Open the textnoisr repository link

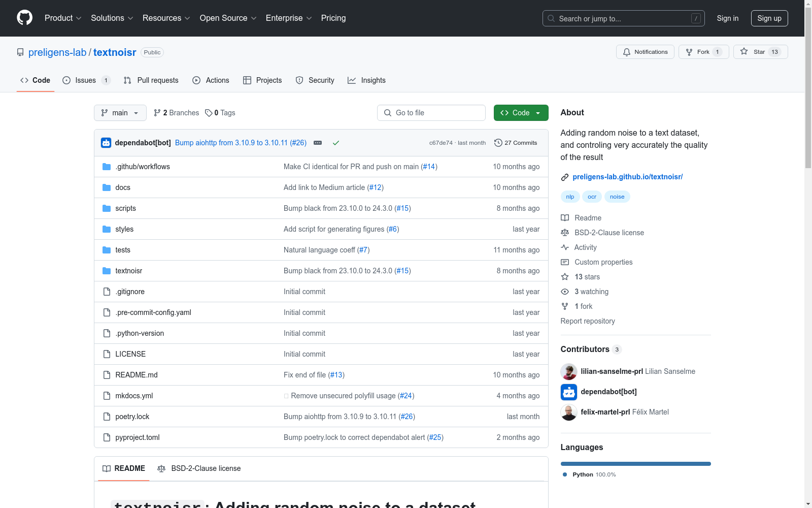(x=115, y=52)
